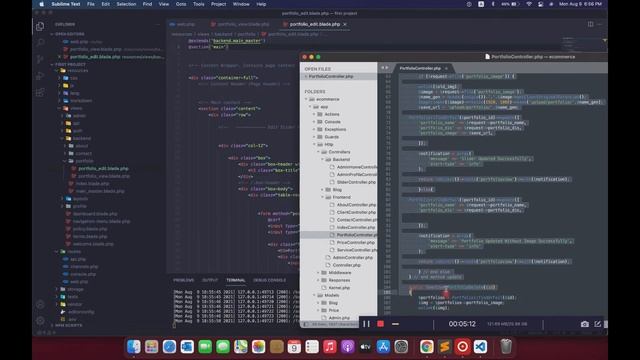640x360 pixels.
Task: Take a snapshot with the recorder camera icon
Action: click(584, 324)
